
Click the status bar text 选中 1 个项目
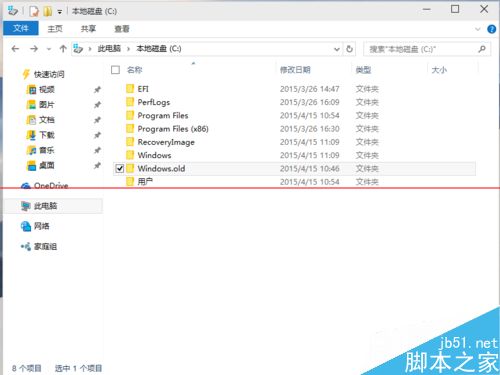click(x=78, y=368)
